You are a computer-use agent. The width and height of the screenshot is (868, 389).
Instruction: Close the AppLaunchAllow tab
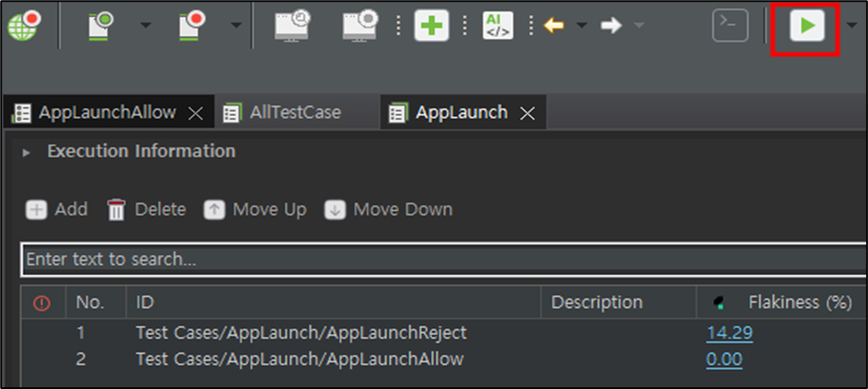tap(195, 114)
